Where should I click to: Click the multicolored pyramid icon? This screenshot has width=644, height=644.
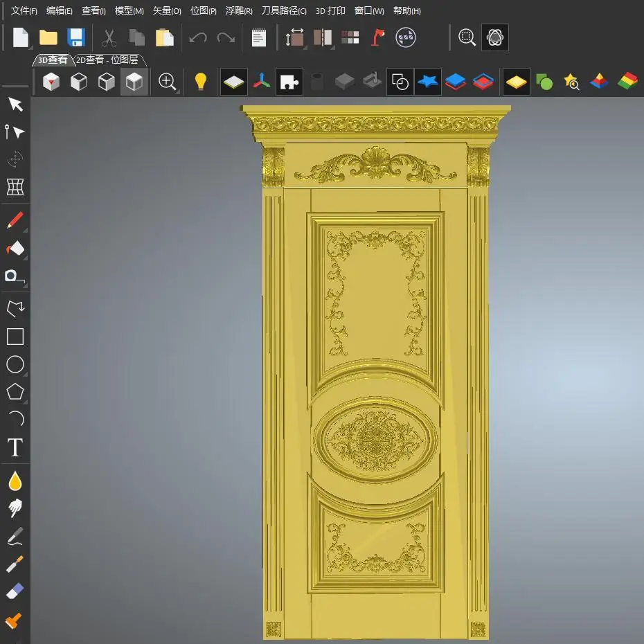[599, 82]
